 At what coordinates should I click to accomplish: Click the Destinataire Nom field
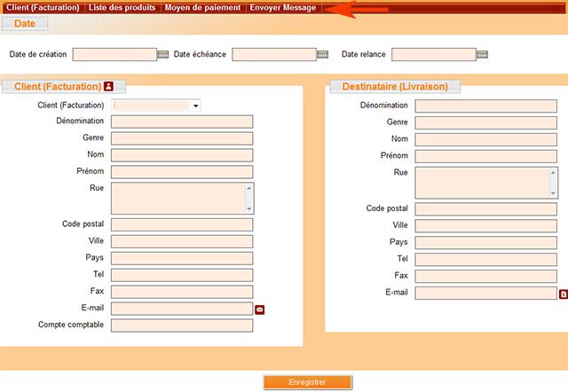[x=485, y=140]
